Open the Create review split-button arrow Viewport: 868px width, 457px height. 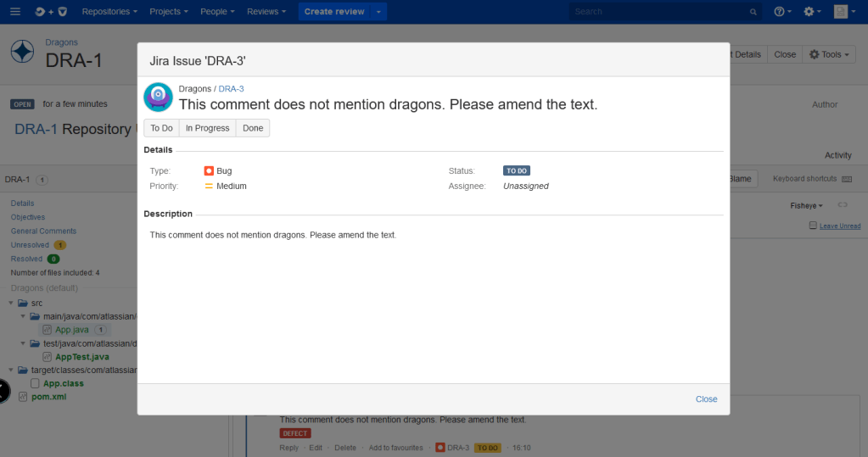(x=378, y=12)
